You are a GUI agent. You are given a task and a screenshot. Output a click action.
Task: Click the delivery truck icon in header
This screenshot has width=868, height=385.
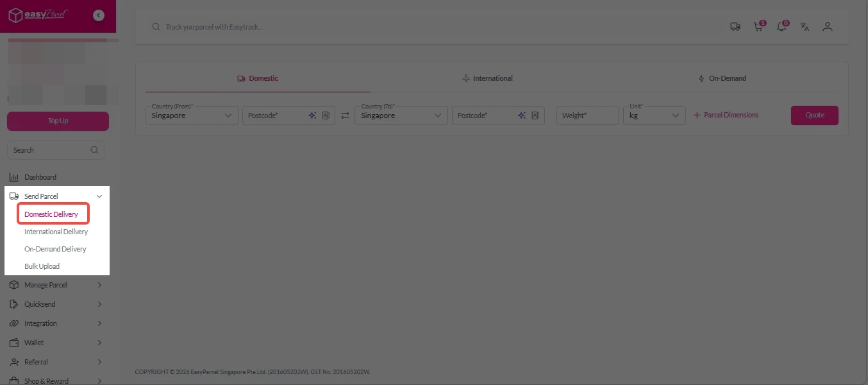[735, 27]
